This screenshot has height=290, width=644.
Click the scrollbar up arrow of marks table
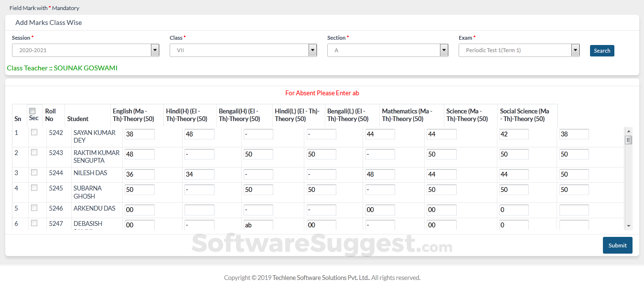pyautogui.click(x=628, y=131)
